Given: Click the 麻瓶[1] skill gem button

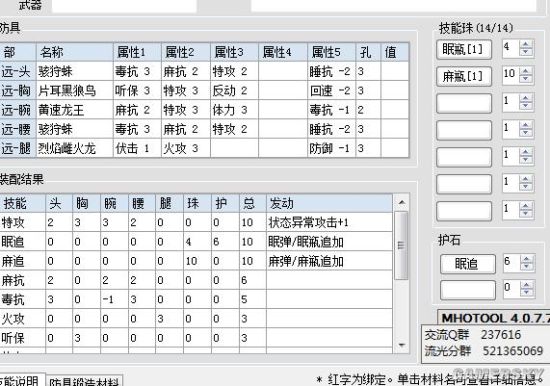Looking at the screenshot, I should 464,76.
